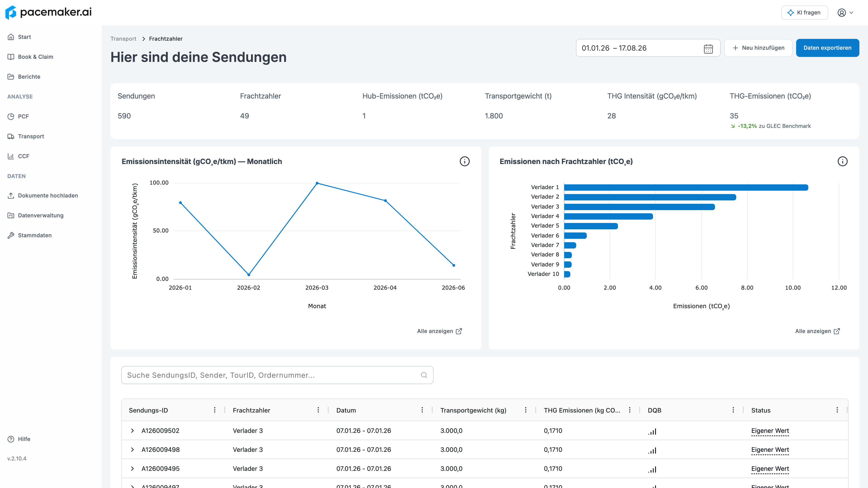Click Neu hinzufügen button

pos(758,48)
